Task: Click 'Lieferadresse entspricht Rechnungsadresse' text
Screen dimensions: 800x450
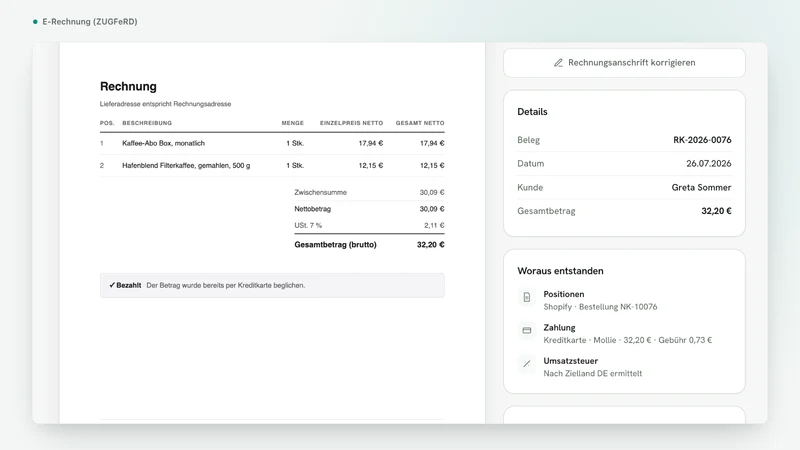Action: click(x=165, y=104)
